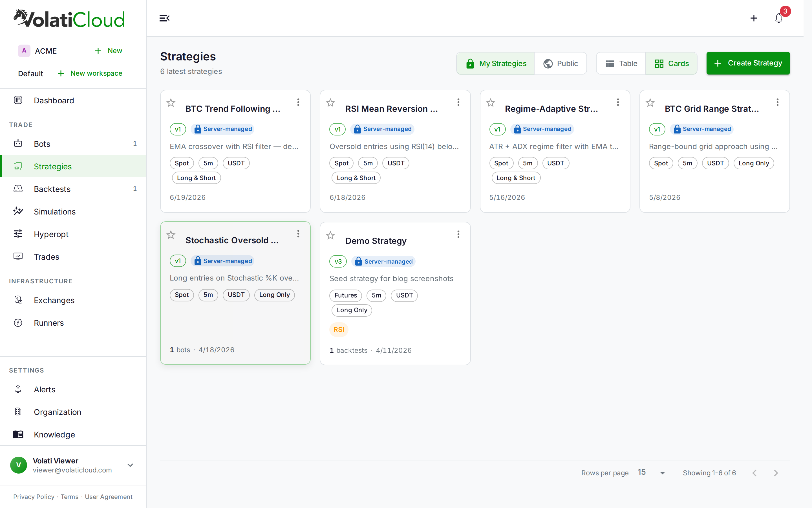Star the RSI Mean Reversion strategy
Viewport: 812px width, 508px height.
(x=330, y=102)
